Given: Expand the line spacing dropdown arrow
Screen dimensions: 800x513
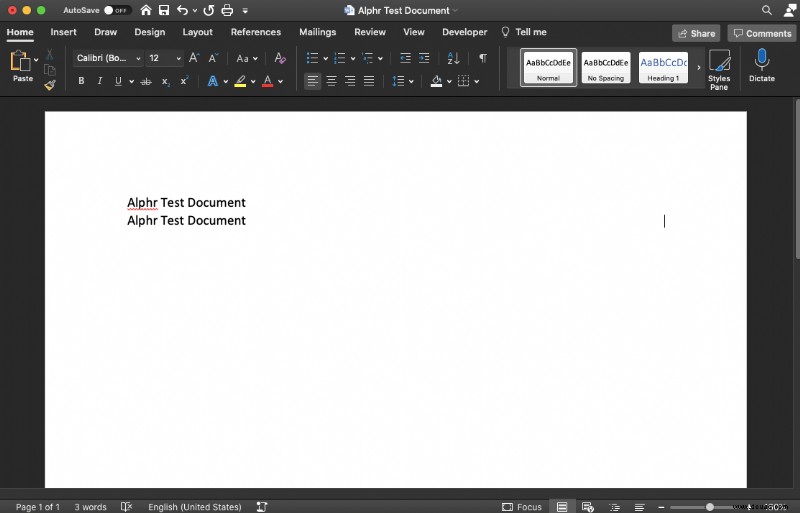Looking at the screenshot, I should [411, 81].
